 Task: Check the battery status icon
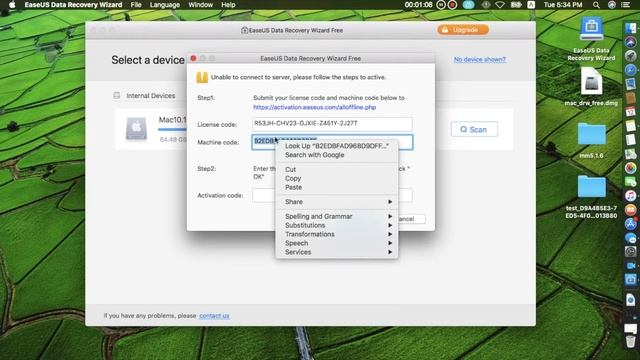516,5
